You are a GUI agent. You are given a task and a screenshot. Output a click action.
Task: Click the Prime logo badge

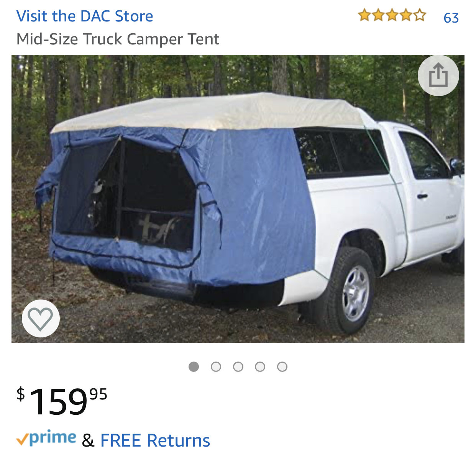coord(46,438)
